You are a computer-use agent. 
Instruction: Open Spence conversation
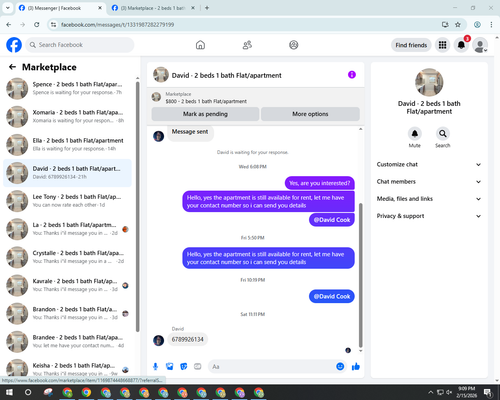point(68,88)
